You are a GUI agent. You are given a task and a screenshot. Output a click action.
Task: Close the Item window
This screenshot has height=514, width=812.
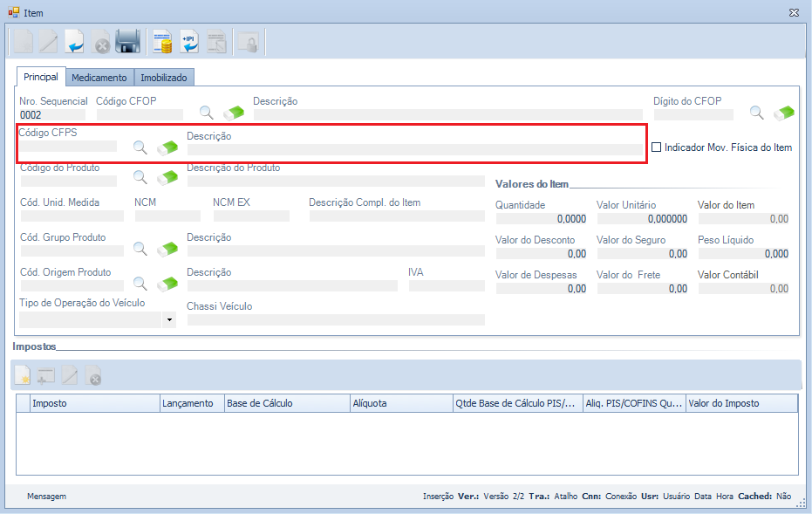pos(794,12)
